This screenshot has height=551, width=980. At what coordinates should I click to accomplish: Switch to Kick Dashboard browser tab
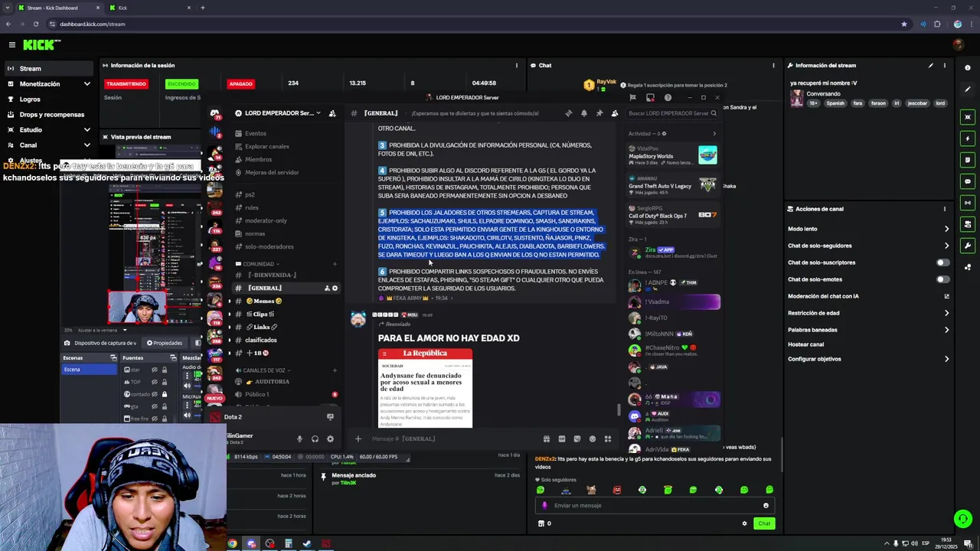(59, 8)
